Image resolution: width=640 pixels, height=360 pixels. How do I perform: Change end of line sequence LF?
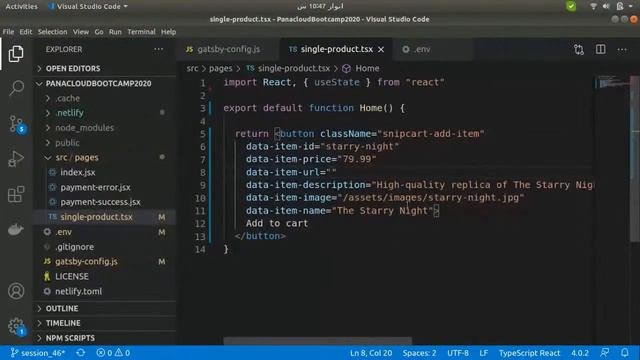pos(484,353)
